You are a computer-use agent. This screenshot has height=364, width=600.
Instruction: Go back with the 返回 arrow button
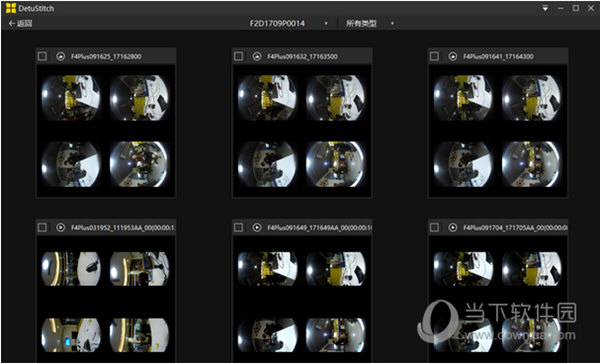[20, 23]
